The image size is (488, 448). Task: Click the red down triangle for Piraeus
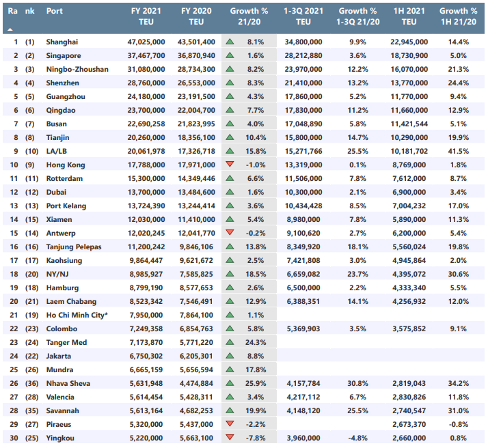pyautogui.click(x=230, y=423)
